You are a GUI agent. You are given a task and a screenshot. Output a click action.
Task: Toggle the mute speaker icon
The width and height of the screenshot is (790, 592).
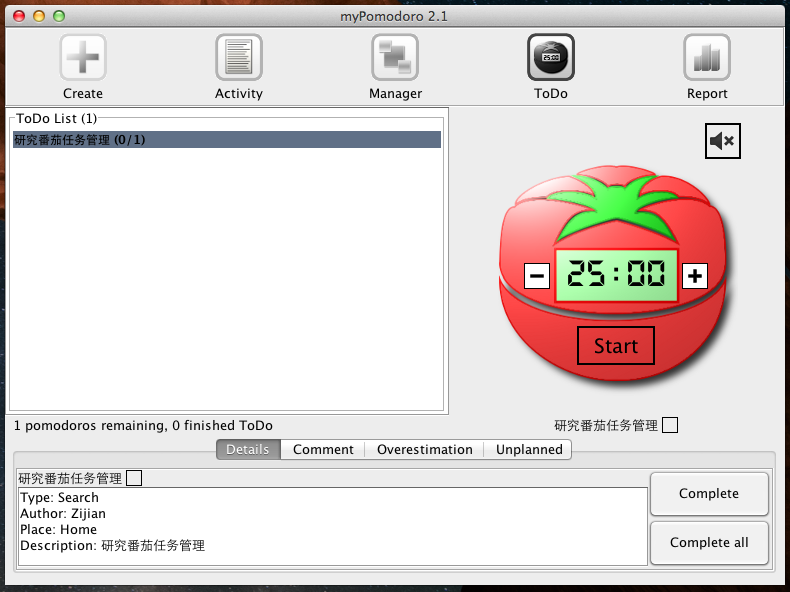point(722,141)
